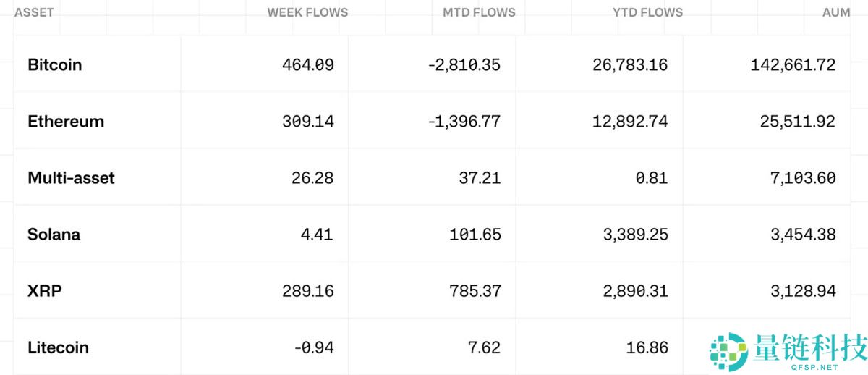Select Bitcoin's AUM value 142,661.72
868x375 pixels.
793,65
